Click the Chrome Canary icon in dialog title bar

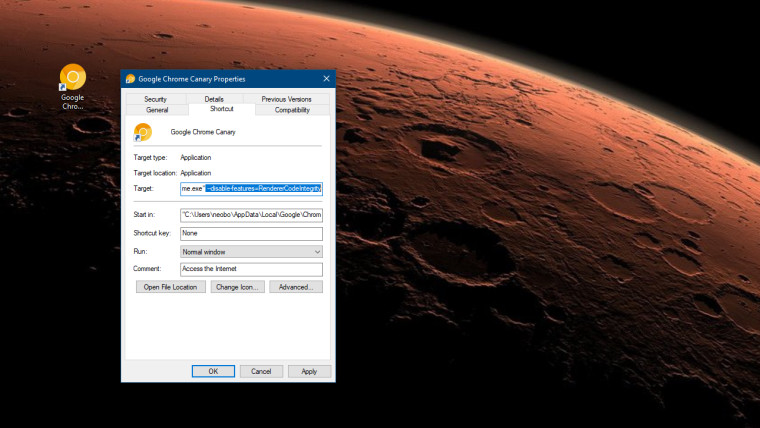[x=130, y=79]
